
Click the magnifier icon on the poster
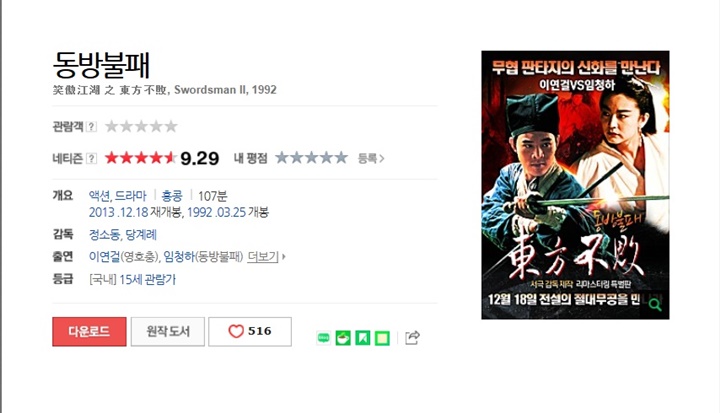(655, 304)
